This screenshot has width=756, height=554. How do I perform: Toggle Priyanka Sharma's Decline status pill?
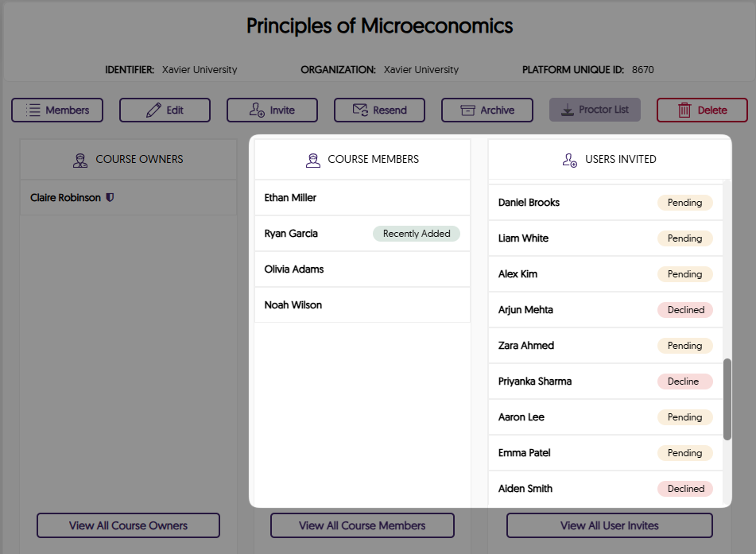pos(684,381)
